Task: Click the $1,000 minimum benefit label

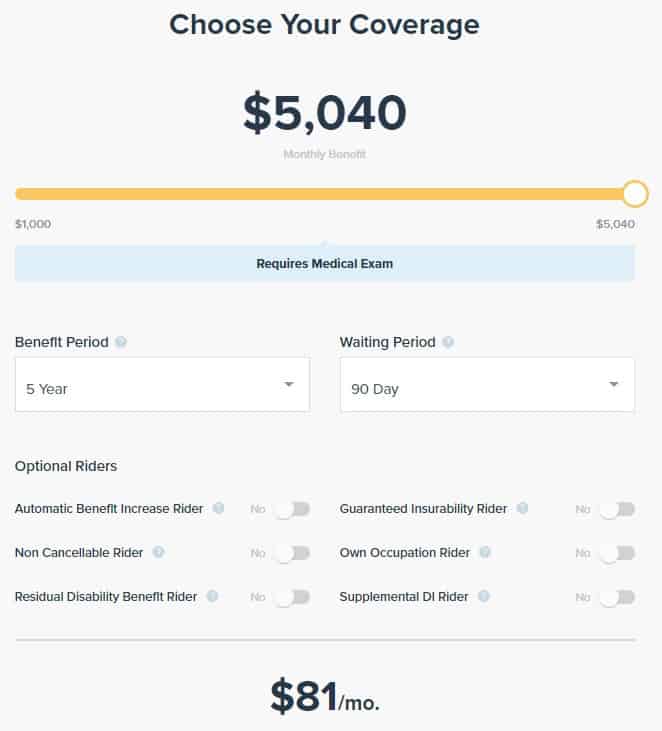Action: [33, 224]
